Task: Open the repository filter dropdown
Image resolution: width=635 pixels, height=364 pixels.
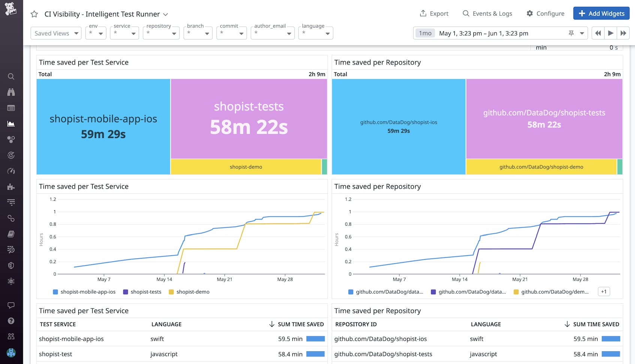Action: pos(161,33)
